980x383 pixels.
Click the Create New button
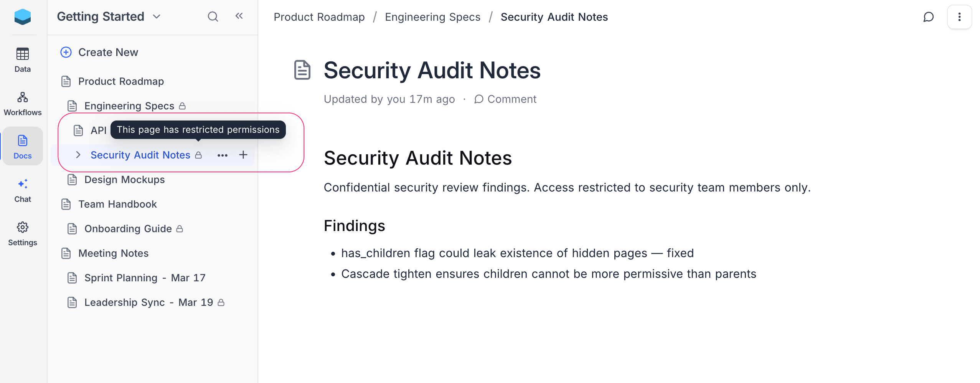(x=107, y=52)
